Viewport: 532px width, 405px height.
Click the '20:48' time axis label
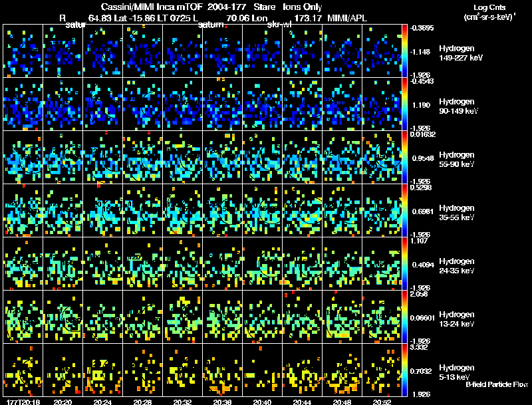(x=342, y=402)
